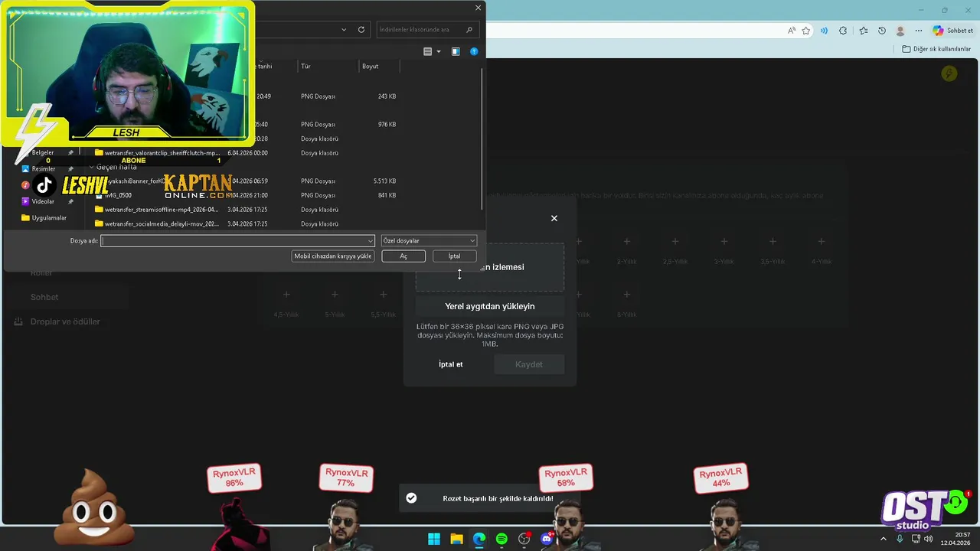Open Copilot Sohbet et button
The height and width of the screenshot is (551, 980).
pyautogui.click(x=953, y=31)
